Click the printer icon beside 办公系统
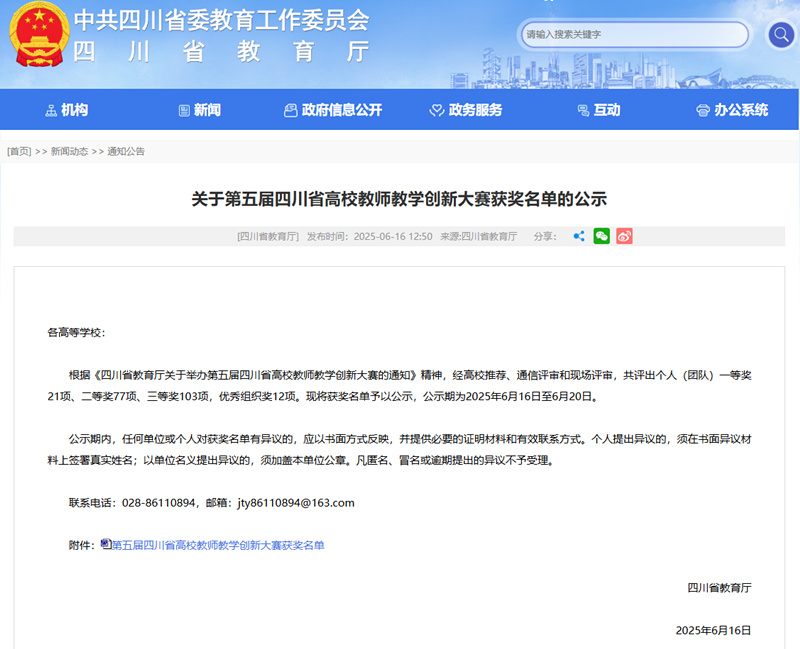Image resolution: width=800 pixels, height=649 pixels. click(703, 110)
